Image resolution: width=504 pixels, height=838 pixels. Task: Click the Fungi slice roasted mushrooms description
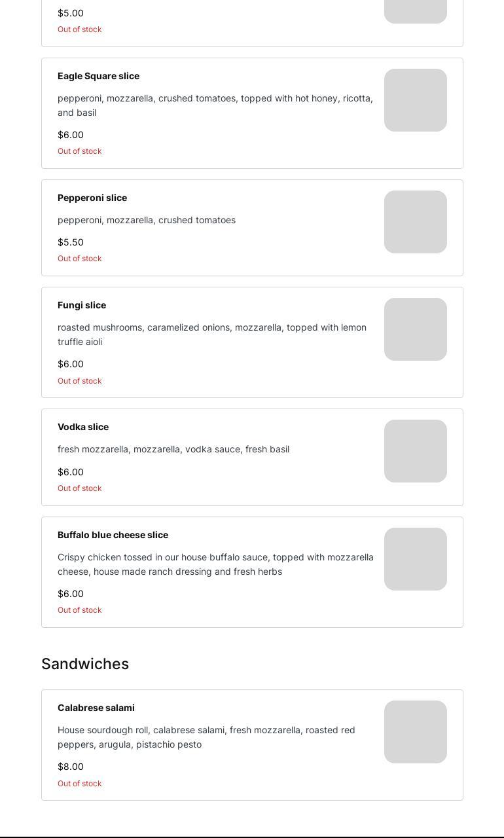pyautogui.click(x=212, y=335)
